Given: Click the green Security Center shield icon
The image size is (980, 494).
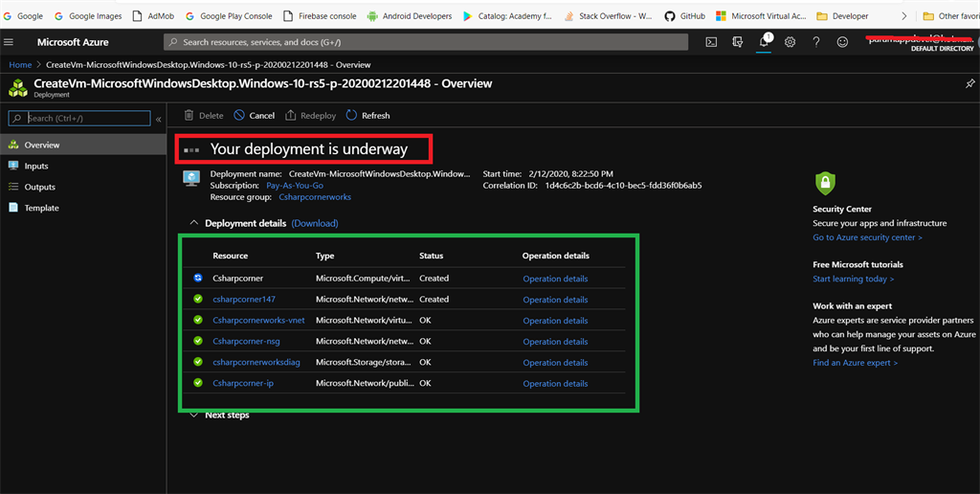Looking at the screenshot, I should coord(825,183).
